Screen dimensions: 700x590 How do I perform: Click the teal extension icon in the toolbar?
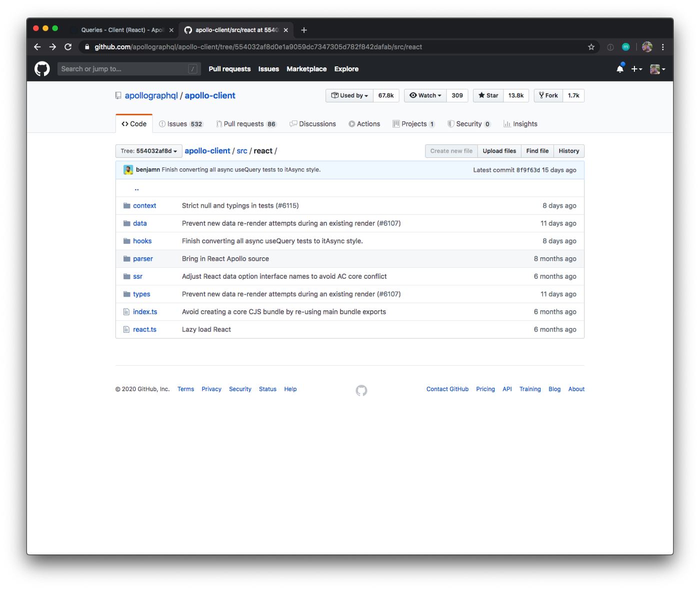625,47
